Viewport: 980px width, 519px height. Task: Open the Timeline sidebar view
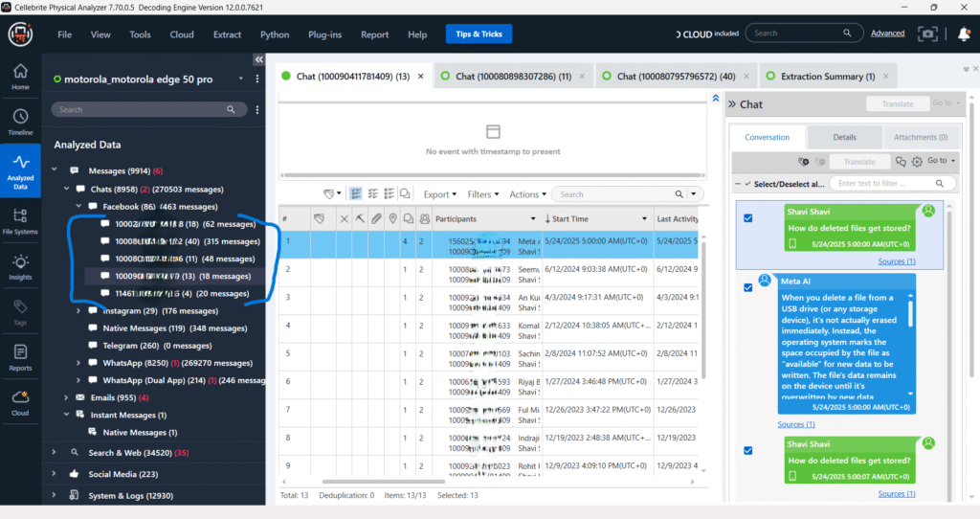pos(20,122)
